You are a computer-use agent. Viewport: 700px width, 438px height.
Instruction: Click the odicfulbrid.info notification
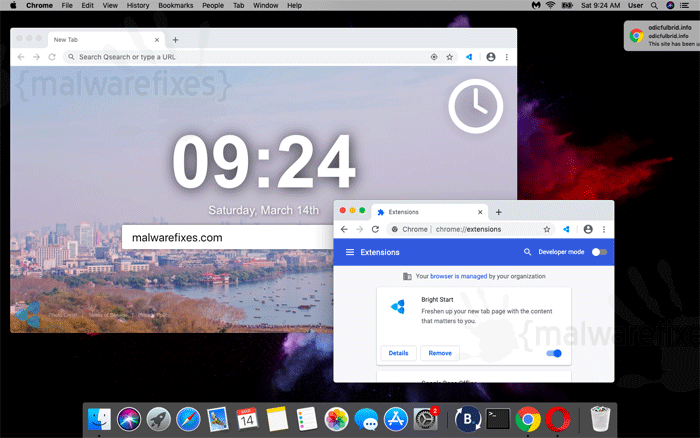662,36
